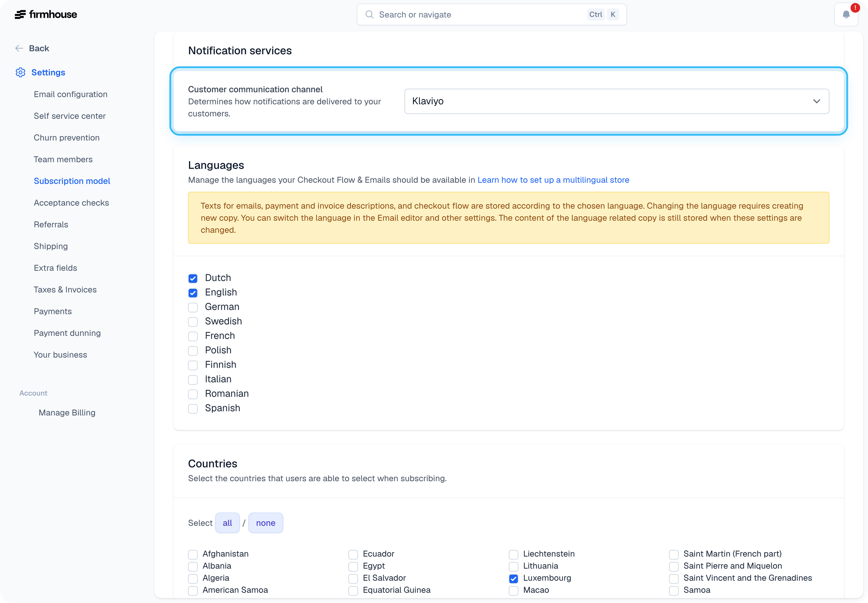The image size is (868, 603).
Task: Select none countries button
Action: coord(266,523)
